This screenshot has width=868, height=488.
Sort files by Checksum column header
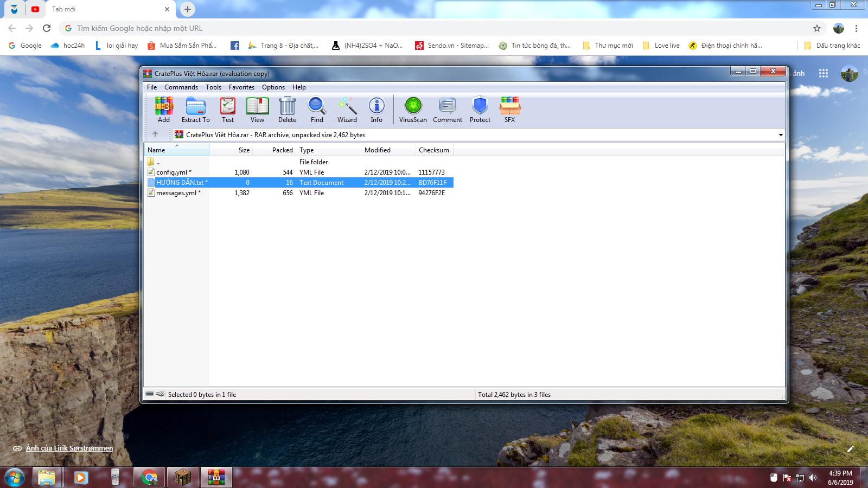[435, 150]
